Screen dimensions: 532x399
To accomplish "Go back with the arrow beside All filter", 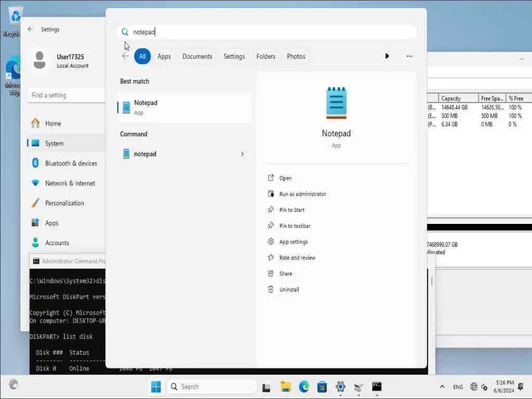I will 125,56.
